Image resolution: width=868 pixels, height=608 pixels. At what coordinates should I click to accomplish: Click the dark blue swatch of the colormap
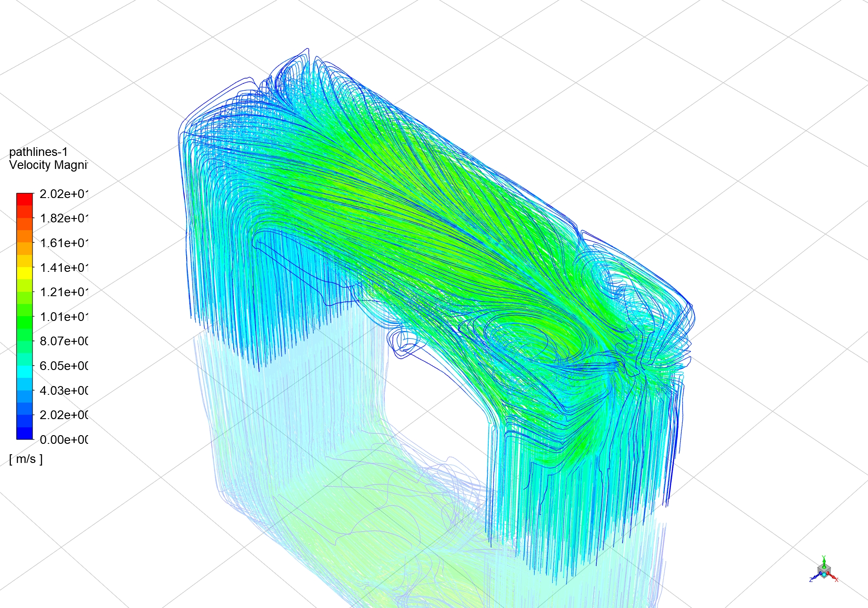pos(25,433)
